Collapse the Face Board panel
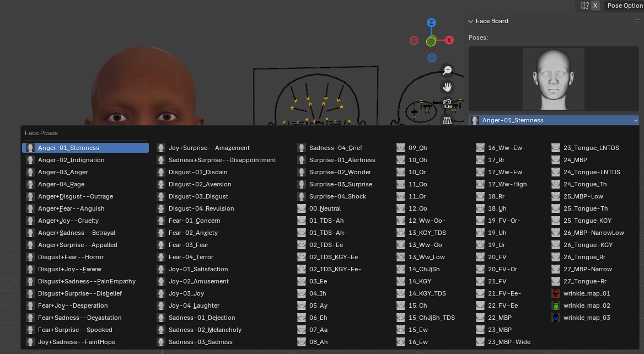 pos(470,22)
